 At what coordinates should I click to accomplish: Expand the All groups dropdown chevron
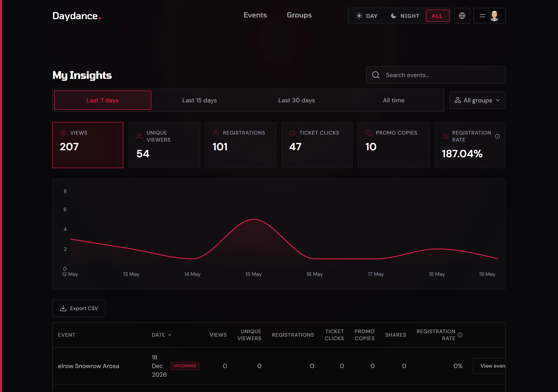click(498, 100)
